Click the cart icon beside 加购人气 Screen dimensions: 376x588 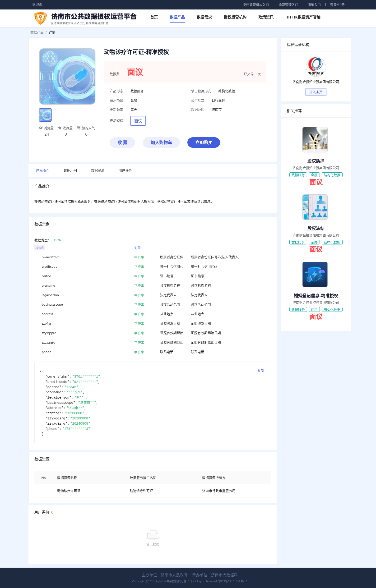click(79, 128)
